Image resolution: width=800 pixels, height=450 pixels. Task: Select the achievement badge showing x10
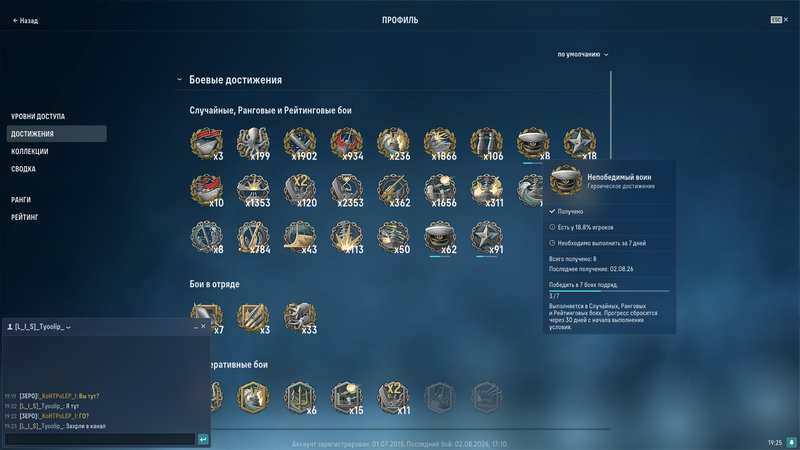pyautogui.click(x=207, y=190)
